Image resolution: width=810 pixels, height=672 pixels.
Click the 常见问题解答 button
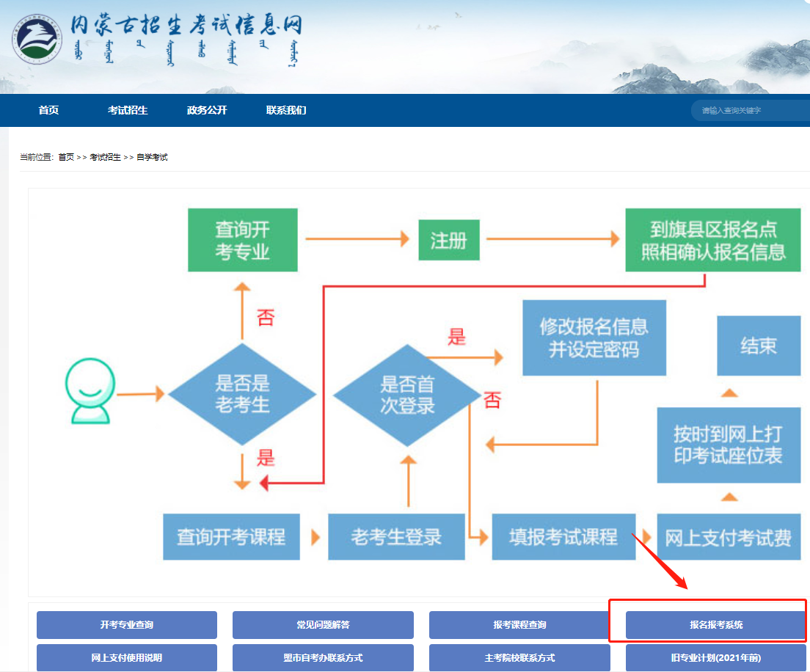click(323, 625)
